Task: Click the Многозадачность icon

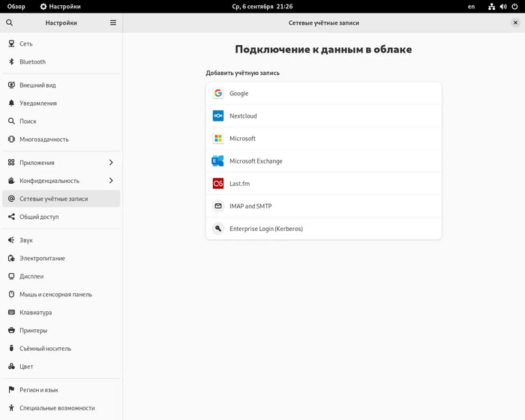Action: [11, 139]
